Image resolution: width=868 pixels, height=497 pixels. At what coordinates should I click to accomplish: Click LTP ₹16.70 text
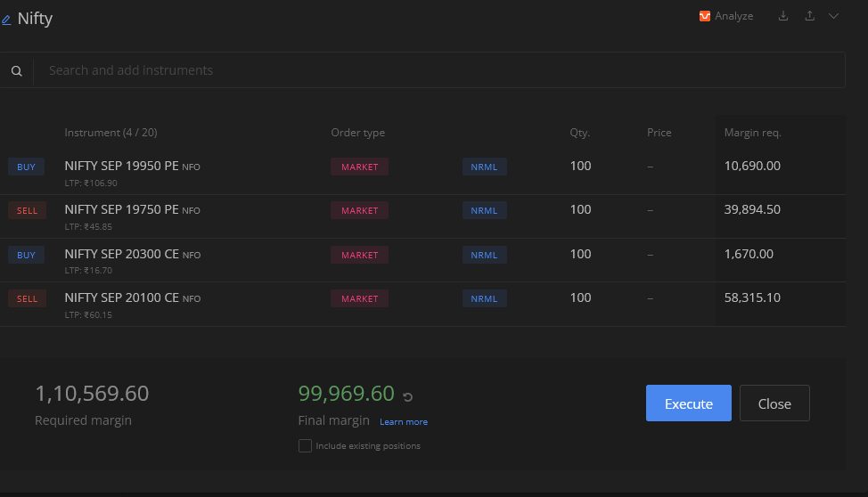click(x=88, y=271)
